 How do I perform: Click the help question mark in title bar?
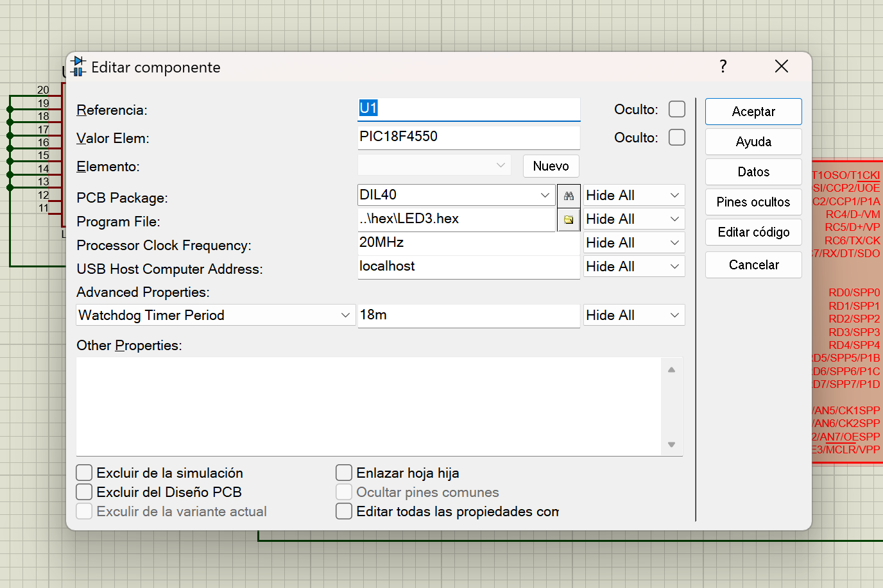point(723,66)
